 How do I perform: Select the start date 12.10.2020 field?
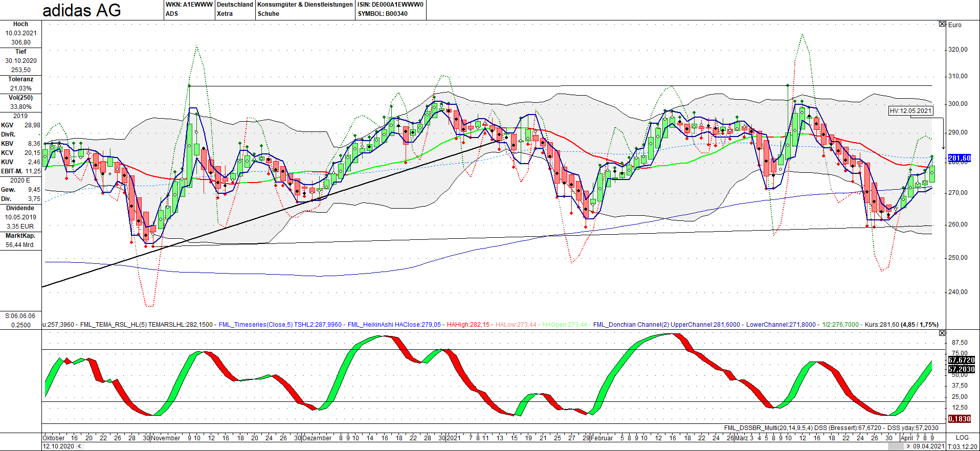(x=59, y=446)
